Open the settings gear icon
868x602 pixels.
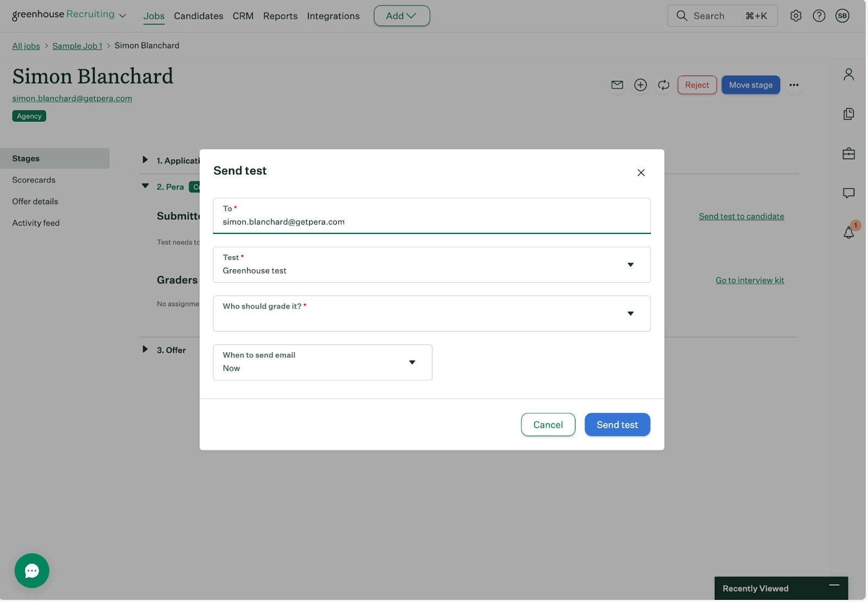pos(795,16)
